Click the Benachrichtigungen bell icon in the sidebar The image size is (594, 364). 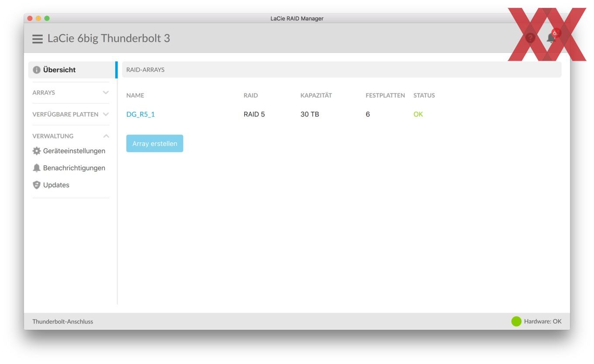coord(36,168)
